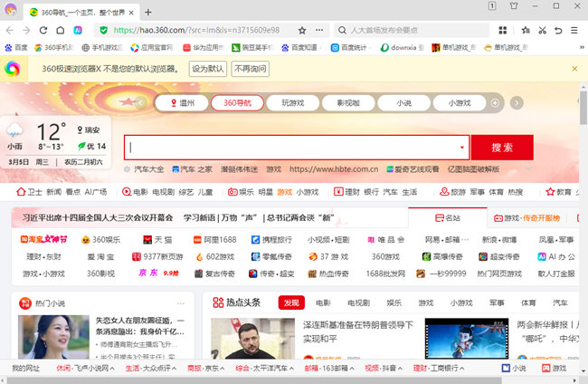Image resolution: width=588 pixels, height=384 pixels.
Task: Click the undo closed-tab arrow icon
Action: click(558, 31)
